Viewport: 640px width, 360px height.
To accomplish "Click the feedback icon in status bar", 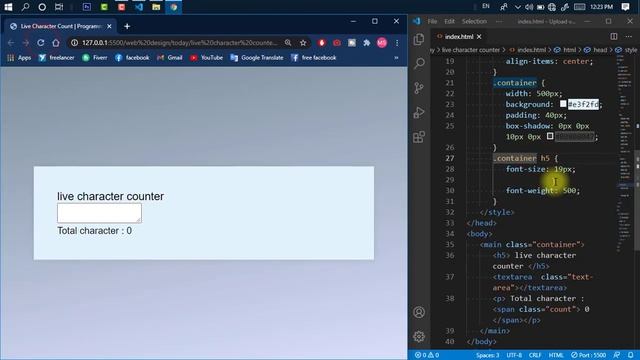I will click(x=617, y=355).
